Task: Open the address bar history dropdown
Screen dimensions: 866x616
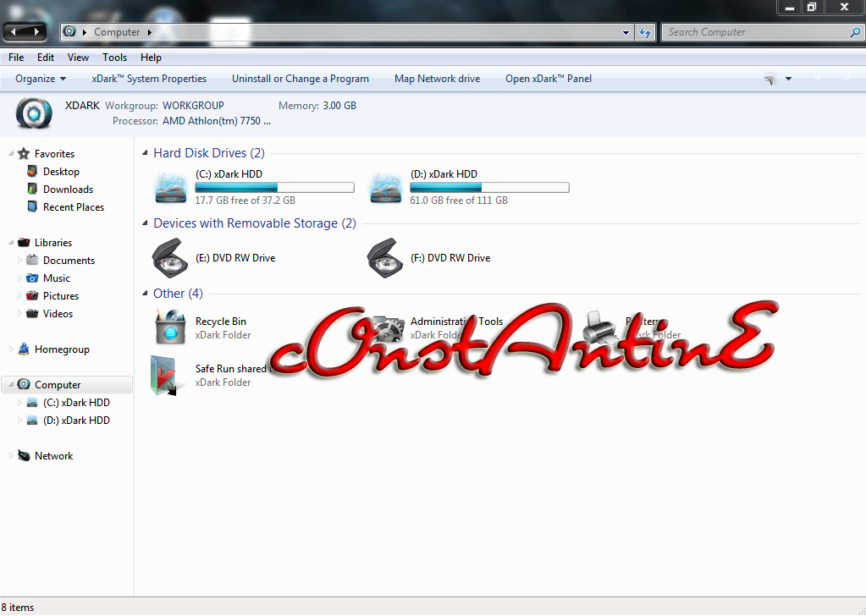Action: (x=626, y=32)
